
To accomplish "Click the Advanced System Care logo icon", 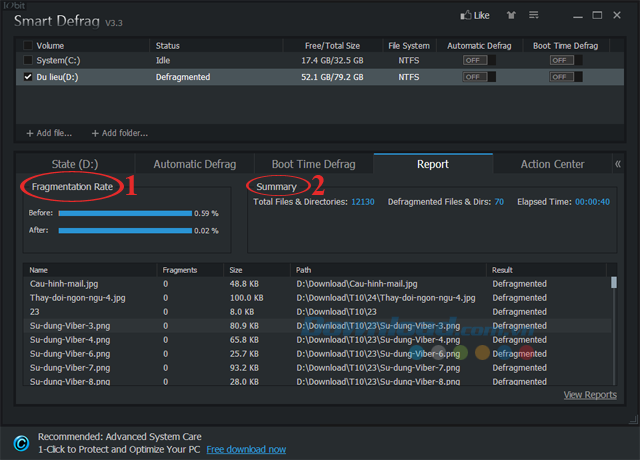I will click(x=20, y=443).
